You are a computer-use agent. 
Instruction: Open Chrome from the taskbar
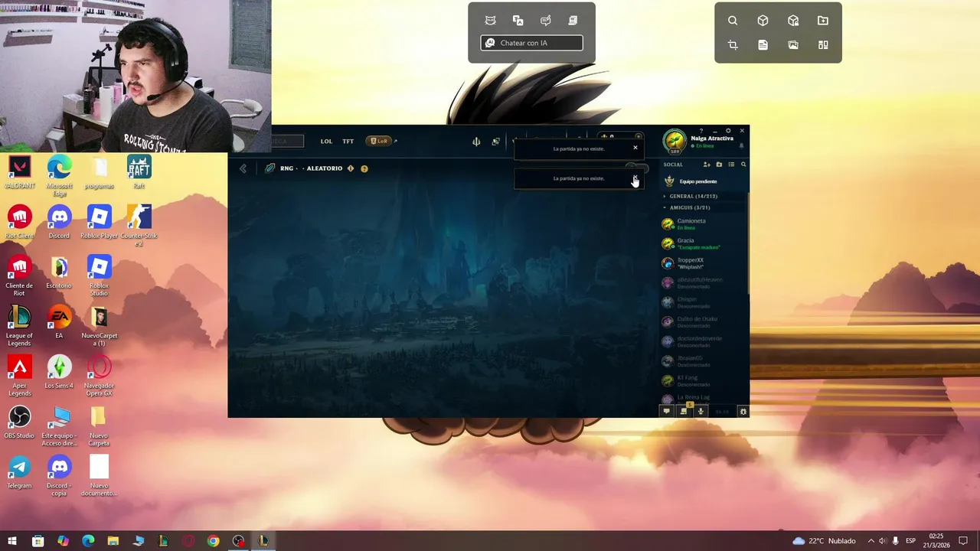[x=214, y=541]
